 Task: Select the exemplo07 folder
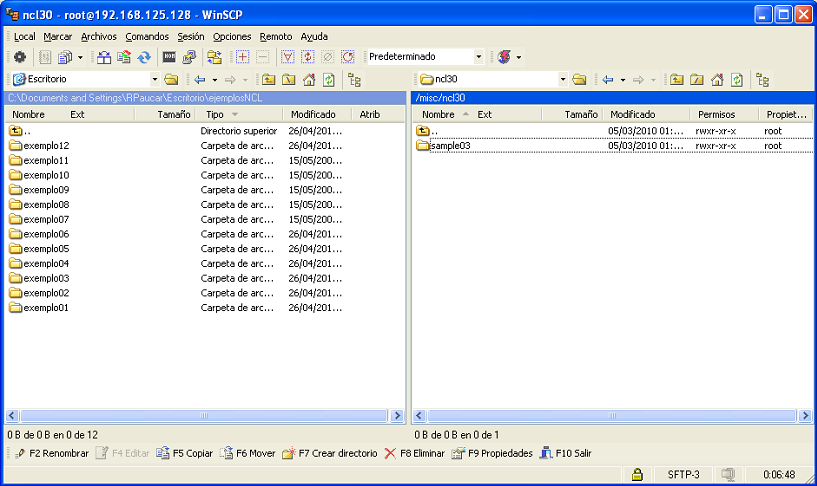[x=39, y=219]
